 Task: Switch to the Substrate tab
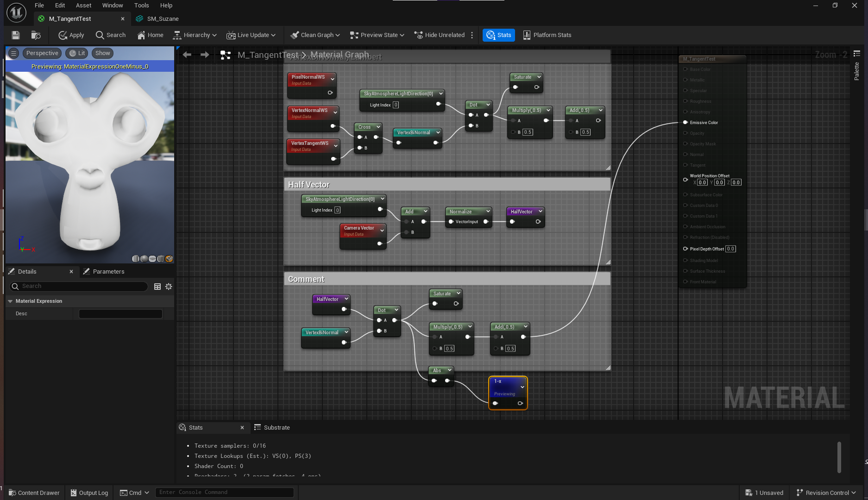pyautogui.click(x=272, y=428)
